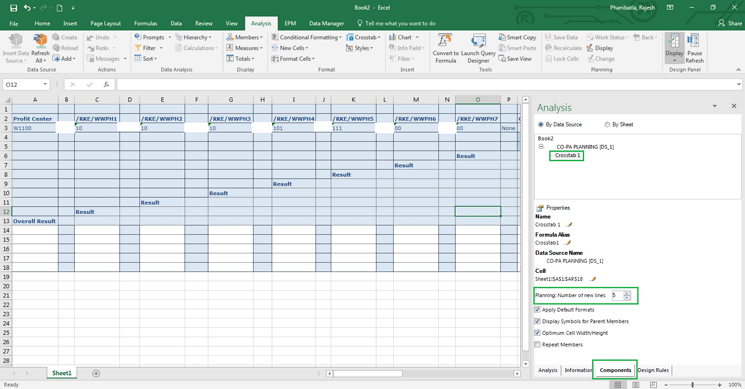Toggle Display Symbols for Parent Members
The height and width of the screenshot is (389, 745).
(537, 321)
